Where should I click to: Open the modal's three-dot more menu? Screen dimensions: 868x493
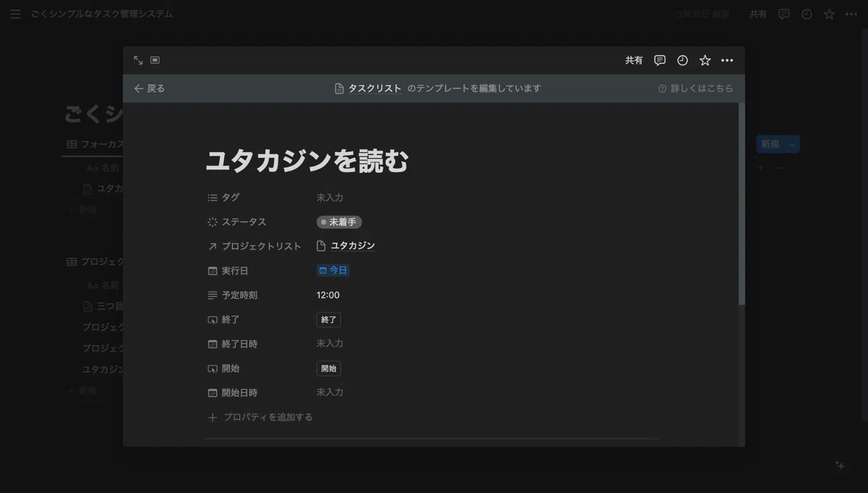(727, 60)
